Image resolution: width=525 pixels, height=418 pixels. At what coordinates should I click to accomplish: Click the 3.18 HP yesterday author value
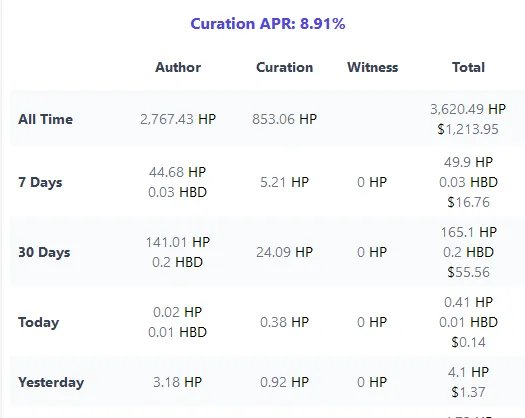click(x=177, y=382)
